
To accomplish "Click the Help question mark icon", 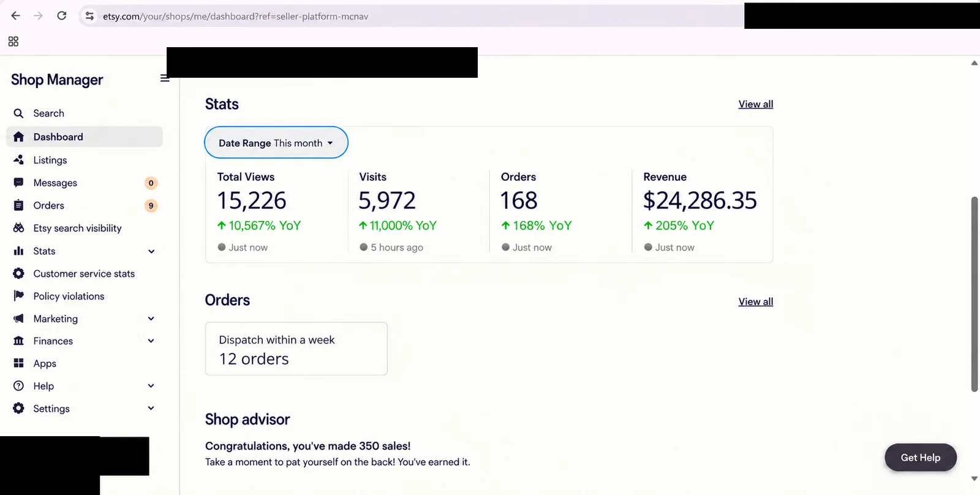I will pyautogui.click(x=19, y=386).
